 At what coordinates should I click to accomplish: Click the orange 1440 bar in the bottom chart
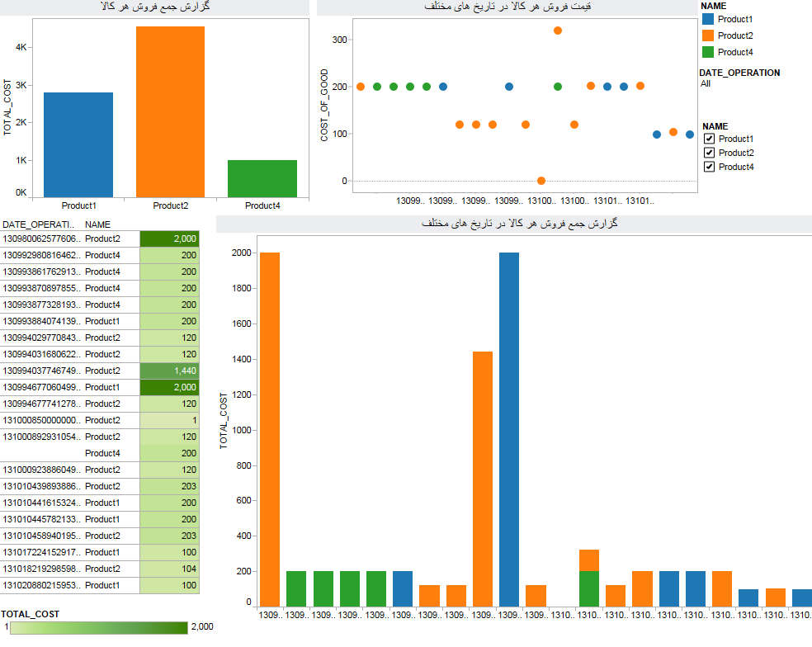coord(483,479)
